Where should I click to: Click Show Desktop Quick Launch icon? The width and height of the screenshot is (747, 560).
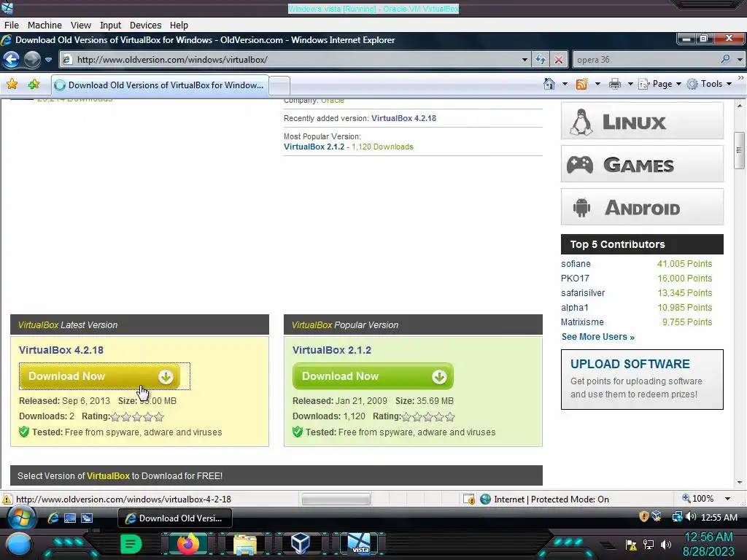click(x=70, y=518)
